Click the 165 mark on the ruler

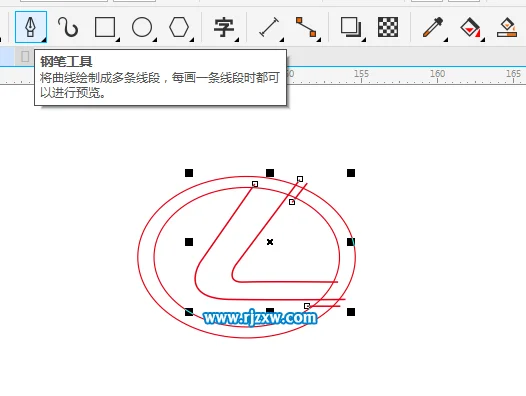[513, 73]
